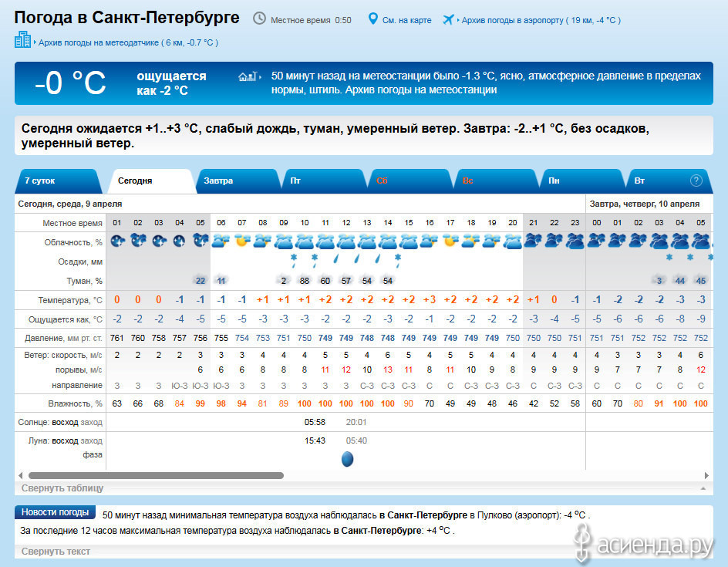Click the building icon for weather sensor archive
The height and width of the screenshot is (567, 728).
(x=22, y=39)
